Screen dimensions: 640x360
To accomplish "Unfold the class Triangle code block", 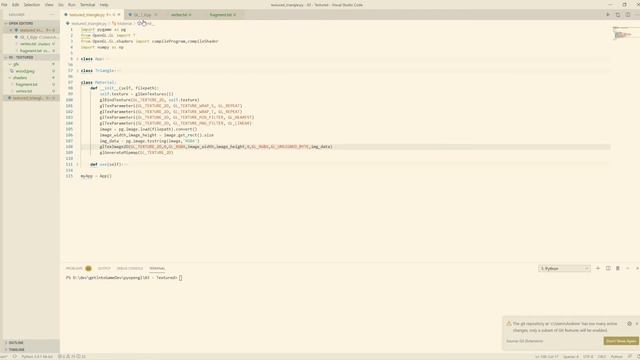I will [x=77, y=71].
